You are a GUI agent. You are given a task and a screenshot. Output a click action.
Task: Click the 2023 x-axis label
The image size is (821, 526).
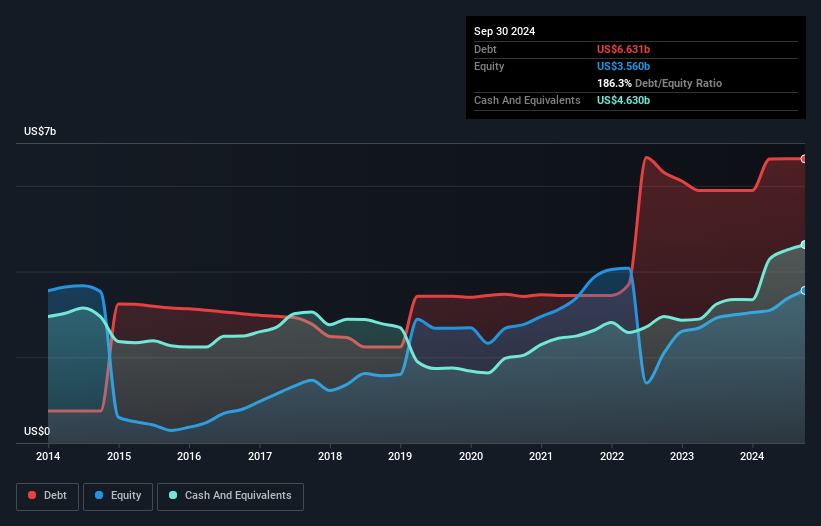(682, 456)
